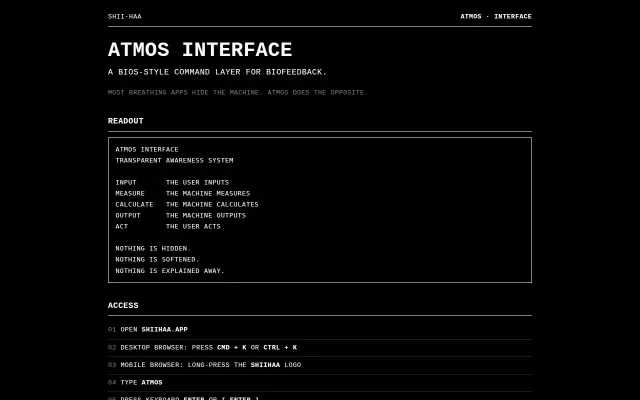Select 'THE MACHINE CALCULATES' text

coord(212,205)
